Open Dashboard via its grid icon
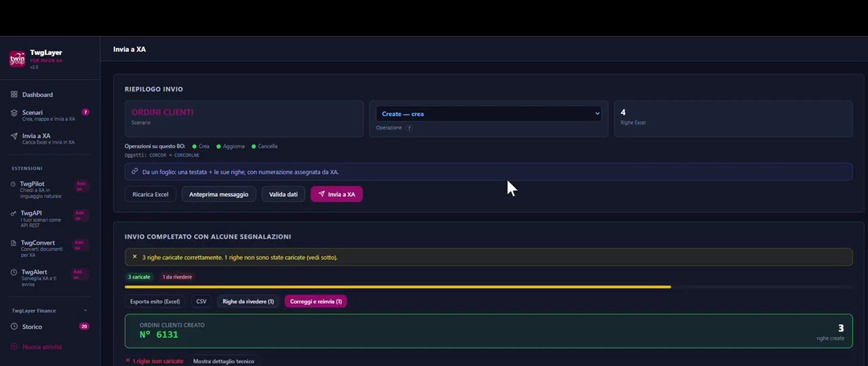This screenshot has width=868, height=366. [x=14, y=94]
